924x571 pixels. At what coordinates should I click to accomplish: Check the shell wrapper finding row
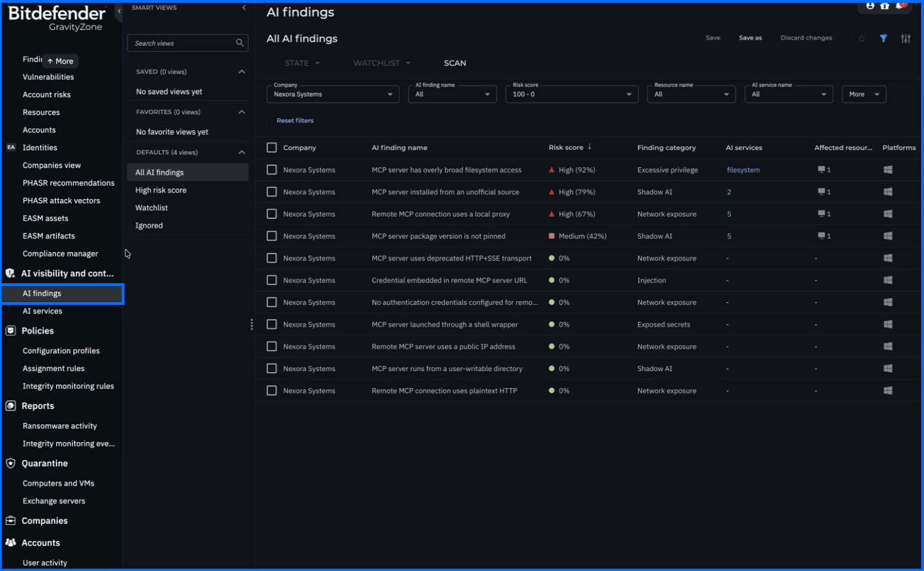point(272,324)
